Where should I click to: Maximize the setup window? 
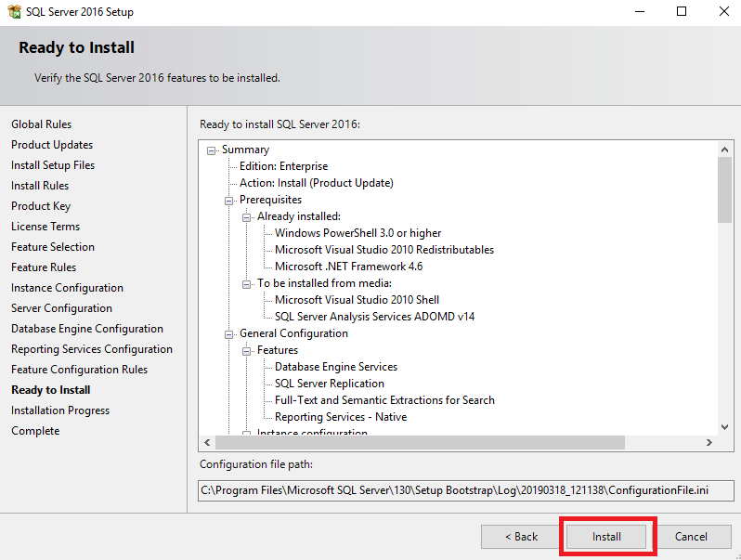pyautogui.click(x=682, y=11)
